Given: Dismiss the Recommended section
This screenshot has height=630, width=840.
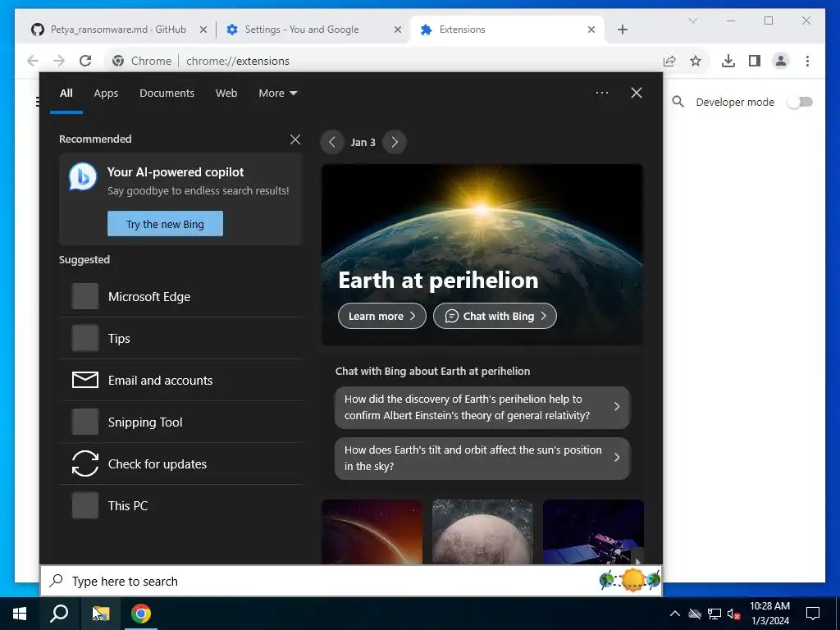Looking at the screenshot, I should [294, 139].
